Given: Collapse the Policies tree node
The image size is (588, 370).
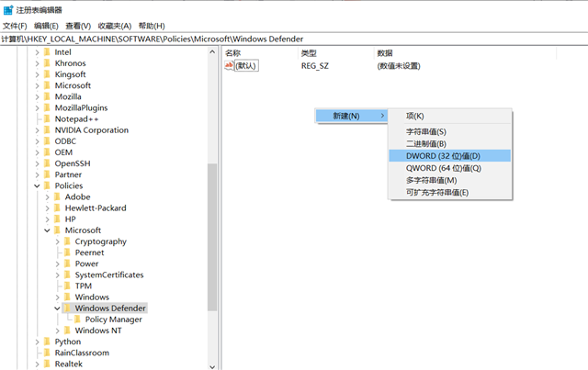Looking at the screenshot, I should [x=37, y=185].
